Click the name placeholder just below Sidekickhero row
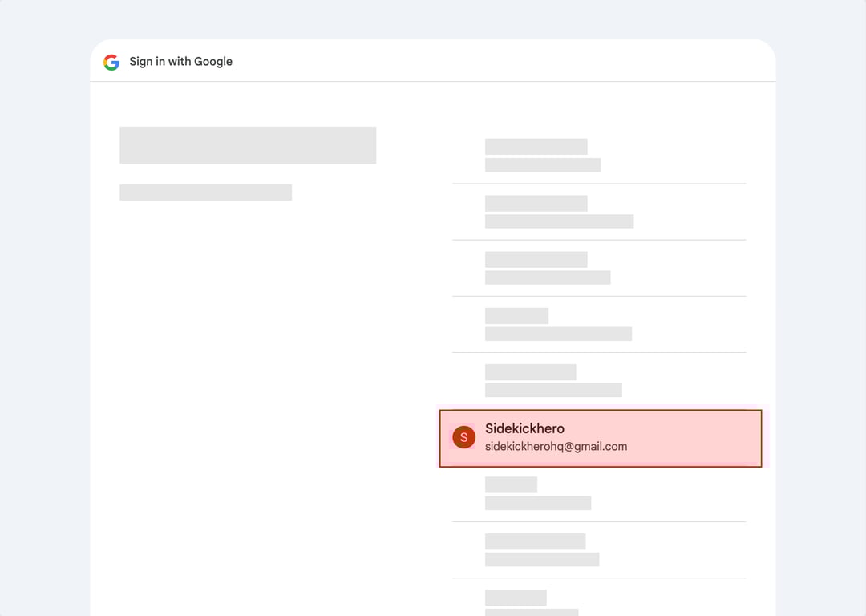 tap(511, 484)
